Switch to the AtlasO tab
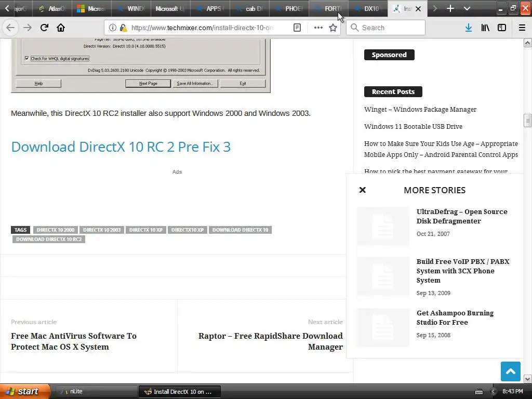 (52, 8)
